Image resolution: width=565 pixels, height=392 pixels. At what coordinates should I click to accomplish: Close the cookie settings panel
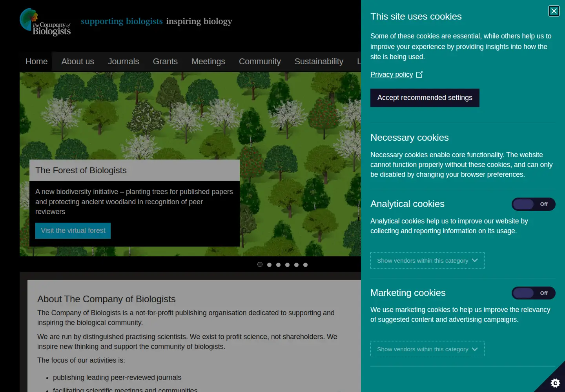point(554,11)
